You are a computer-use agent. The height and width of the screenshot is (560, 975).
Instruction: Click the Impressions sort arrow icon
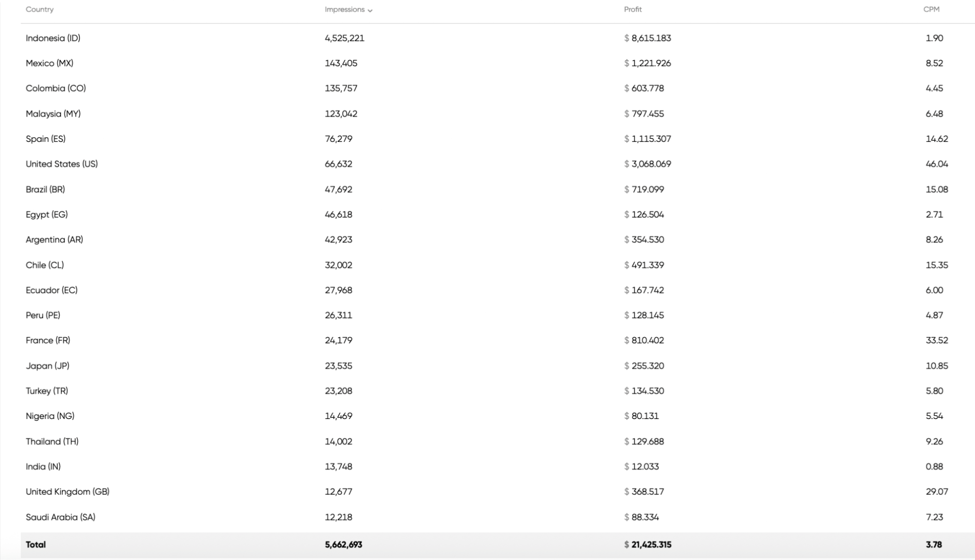(x=370, y=10)
